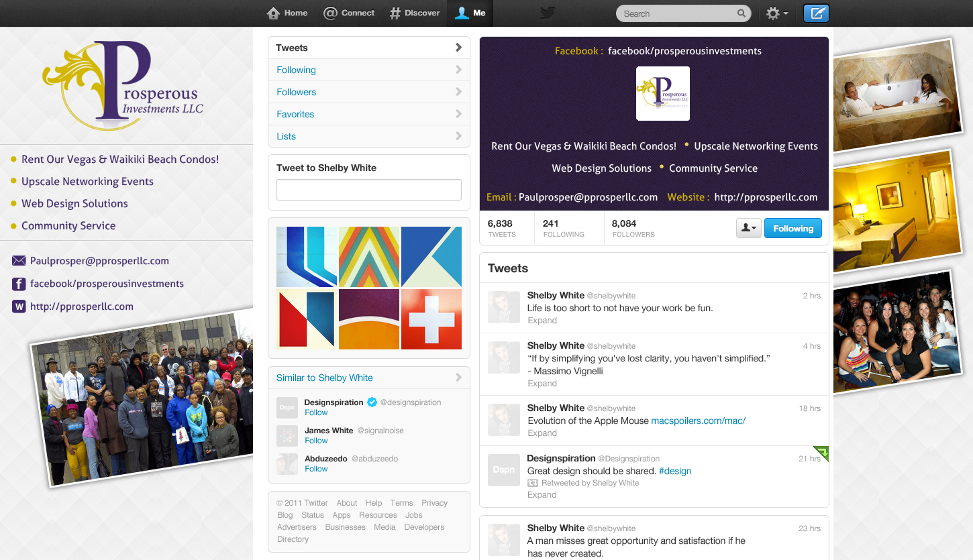
Task: Follow Abduzeedo in the similar list
Action: click(316, 469)
